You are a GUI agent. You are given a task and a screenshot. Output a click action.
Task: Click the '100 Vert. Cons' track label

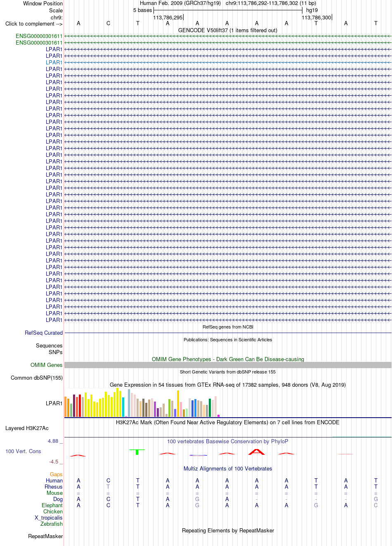pyautogui.click(x=23, y=451)
